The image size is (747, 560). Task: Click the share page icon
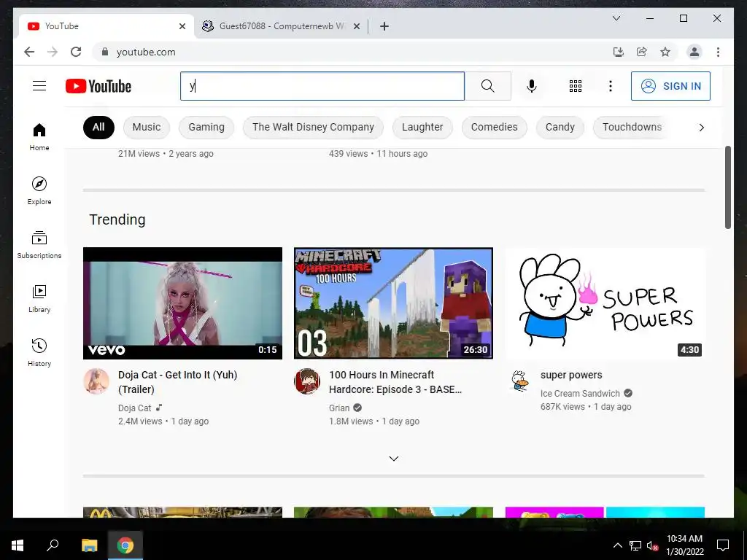point(642,52)
